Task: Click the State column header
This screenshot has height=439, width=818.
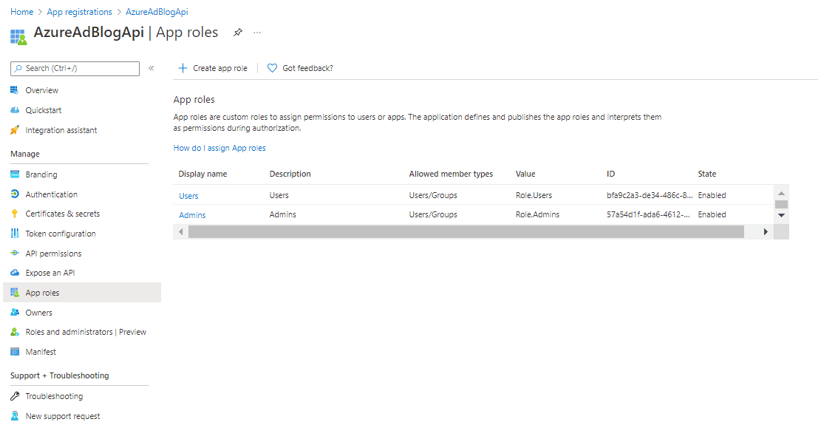Action: point(707,174)
